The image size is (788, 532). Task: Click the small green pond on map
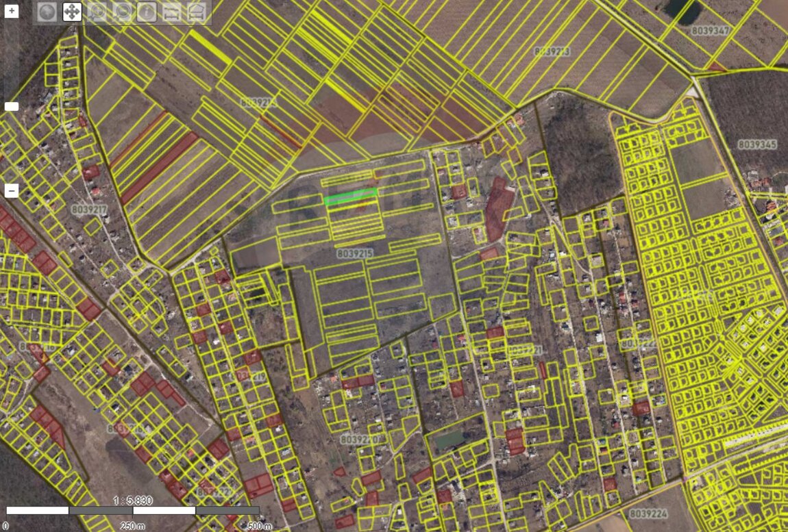click(449, 440)
